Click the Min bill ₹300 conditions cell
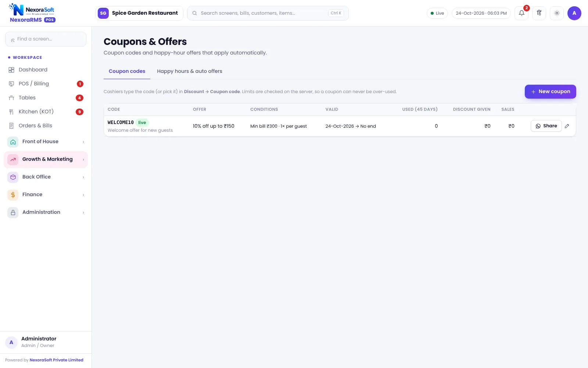Viewport: 588px width, 368px height. (x=279, y=126)
